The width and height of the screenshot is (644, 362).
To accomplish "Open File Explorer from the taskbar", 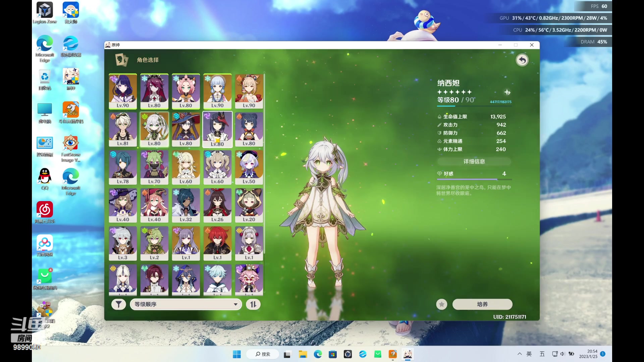I will point(303,354).
